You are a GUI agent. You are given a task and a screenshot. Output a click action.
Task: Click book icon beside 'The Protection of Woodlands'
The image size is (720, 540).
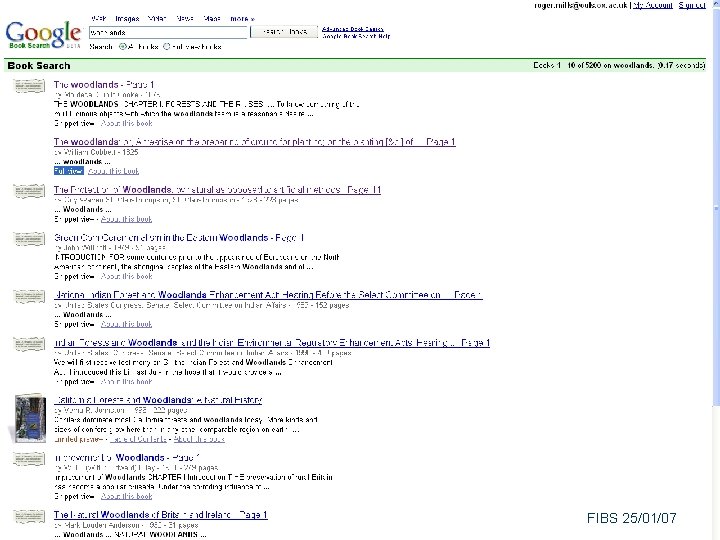tap(29, 191)
